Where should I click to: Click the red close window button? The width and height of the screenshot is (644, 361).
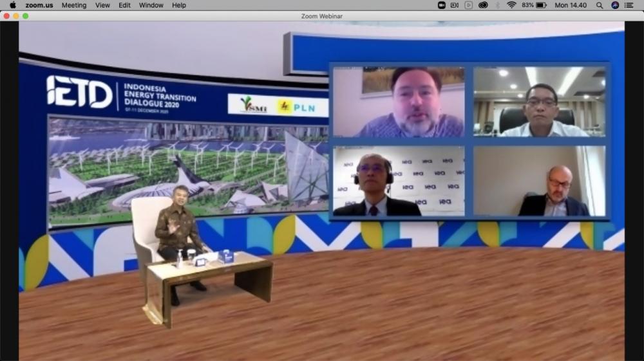pos(6,16)
